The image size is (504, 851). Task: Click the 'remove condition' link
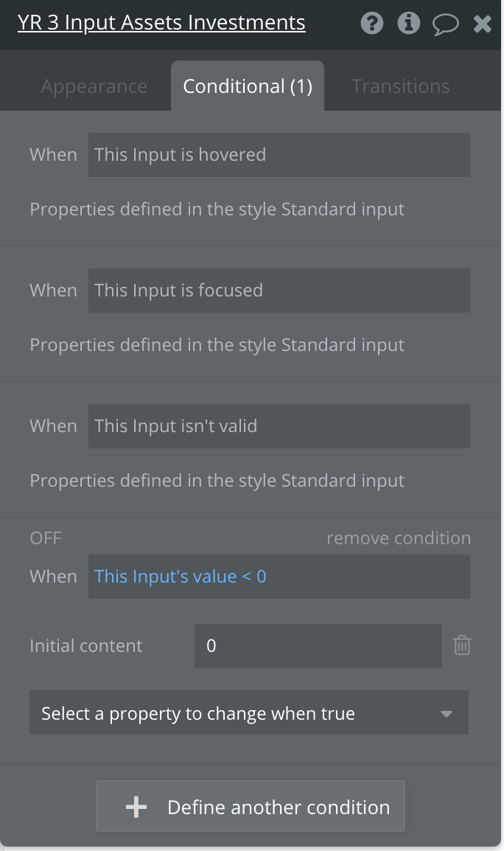point(399,538)
